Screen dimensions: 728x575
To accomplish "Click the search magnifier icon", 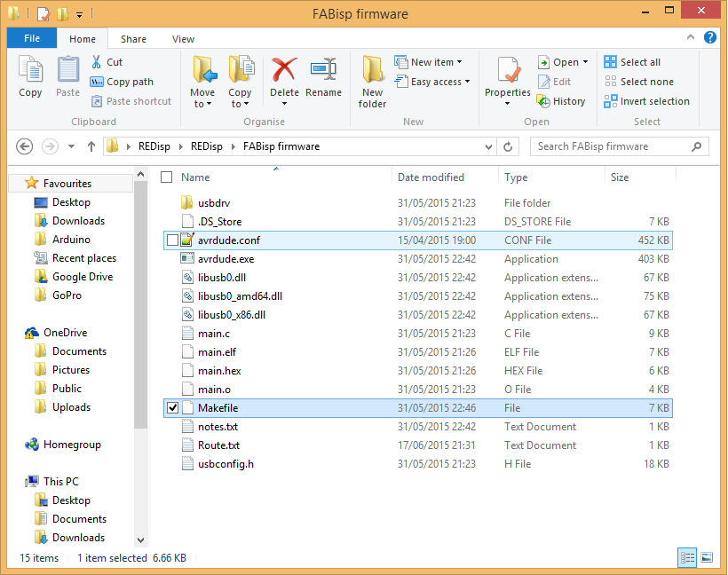I will 696,146.
